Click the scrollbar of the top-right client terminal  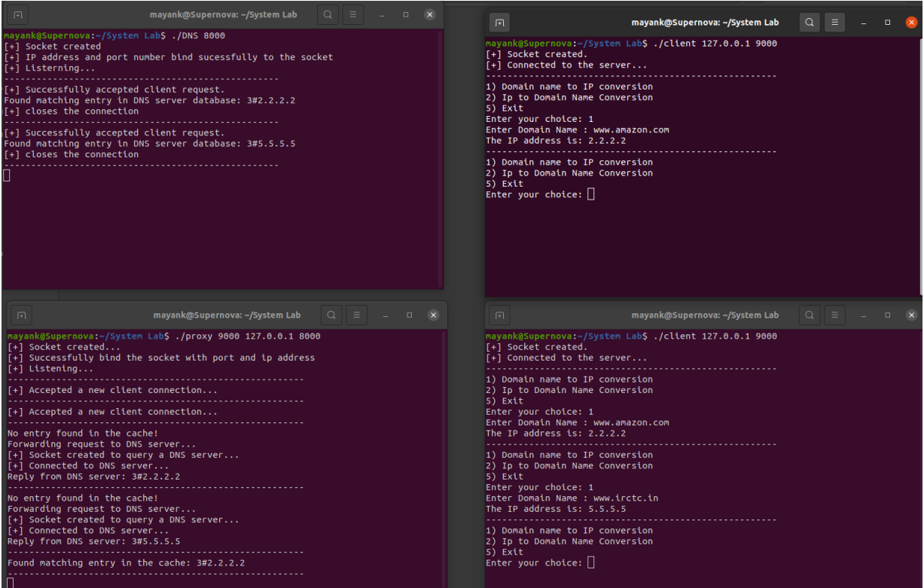920,151
